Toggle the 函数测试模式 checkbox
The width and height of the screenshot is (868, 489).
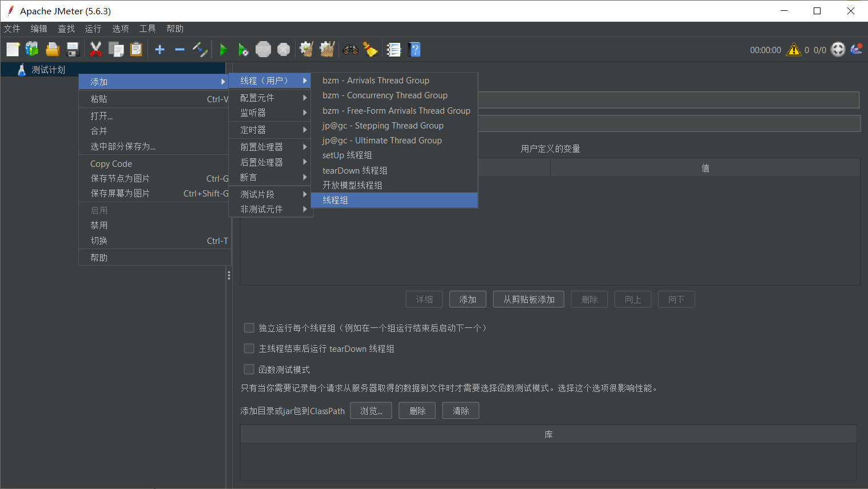click(x=249, y=370)
